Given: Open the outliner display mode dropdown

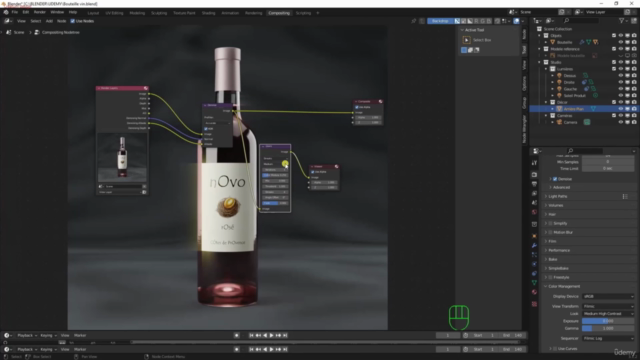Looking at the screenshot, I should (x=549, y=20).
